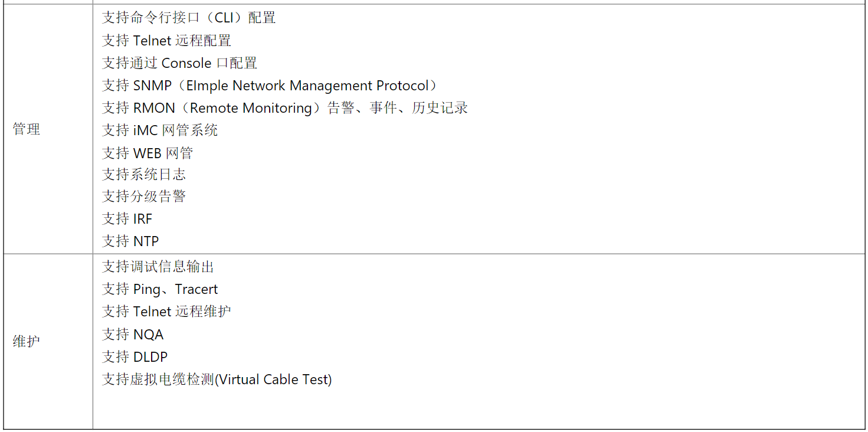Click the SNMP Network Management Protocol line

pyautogui.click(x=271, y=86)
